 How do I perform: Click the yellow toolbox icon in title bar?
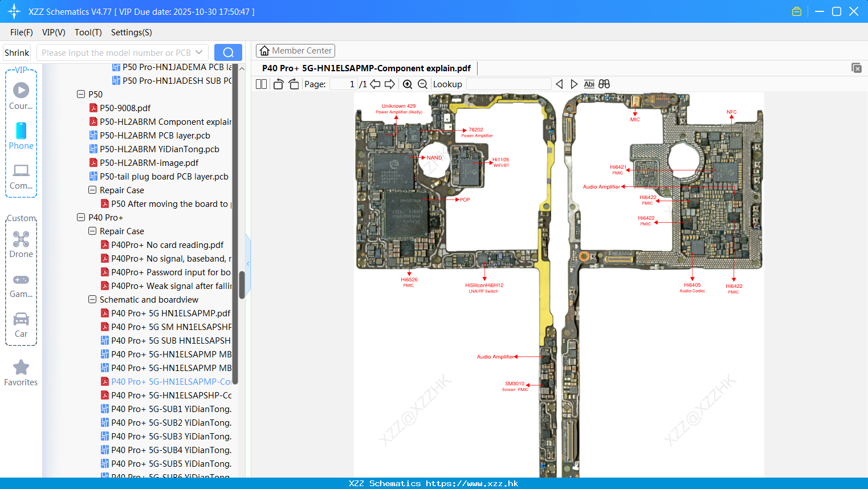pos(797,11)
